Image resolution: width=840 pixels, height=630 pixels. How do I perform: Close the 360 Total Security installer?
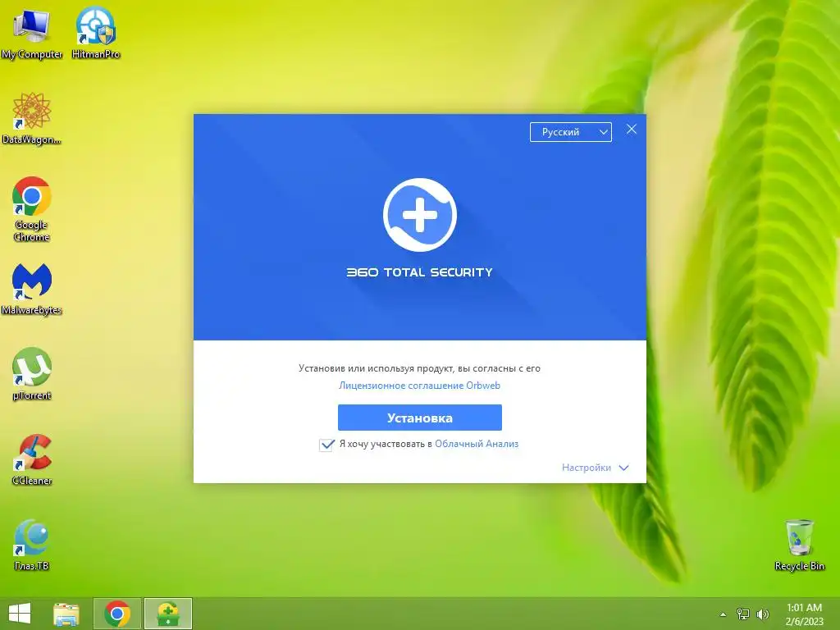pyautogui.click(x=632, y=129)
